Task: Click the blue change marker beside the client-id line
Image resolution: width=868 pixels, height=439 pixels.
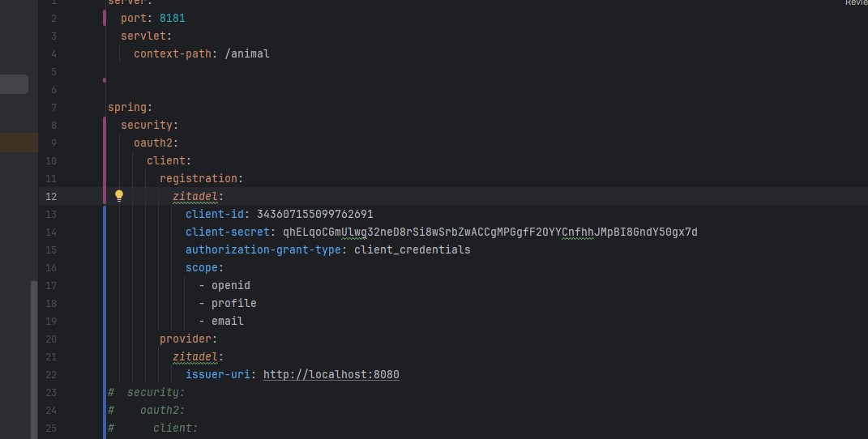Action: click(x=105, y=214)
